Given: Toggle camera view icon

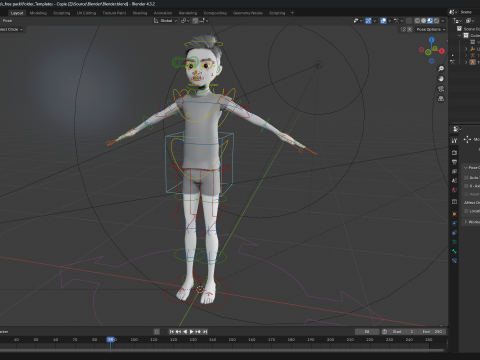Looking at the screenshot, I should point(441,89).
